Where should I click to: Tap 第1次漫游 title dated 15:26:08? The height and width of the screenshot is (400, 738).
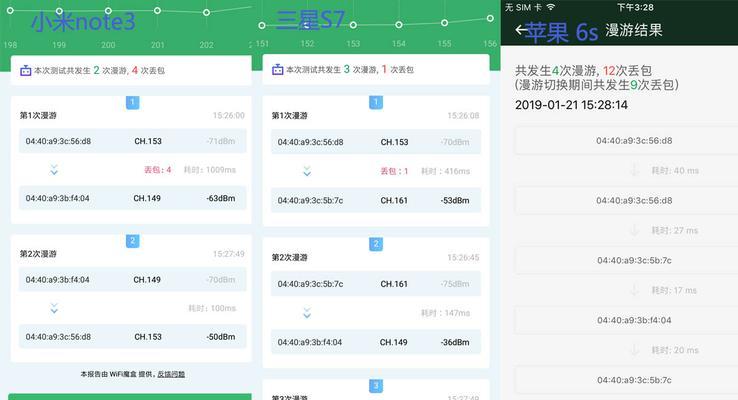click(289, 116)
